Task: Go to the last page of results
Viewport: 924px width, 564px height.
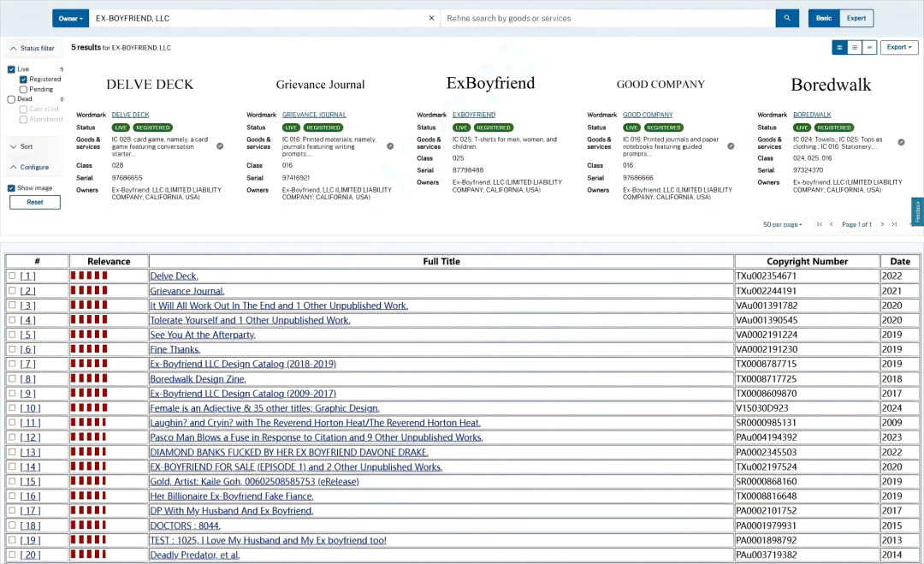Action: (x=894, y=224)
